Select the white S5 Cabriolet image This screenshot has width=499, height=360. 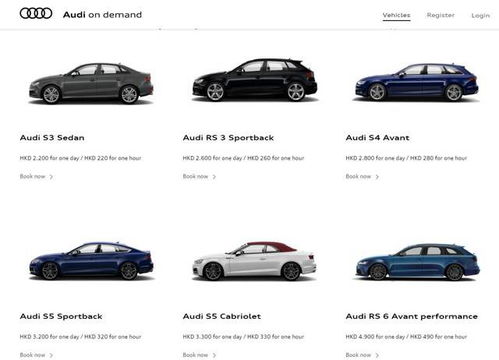(254, 261)
